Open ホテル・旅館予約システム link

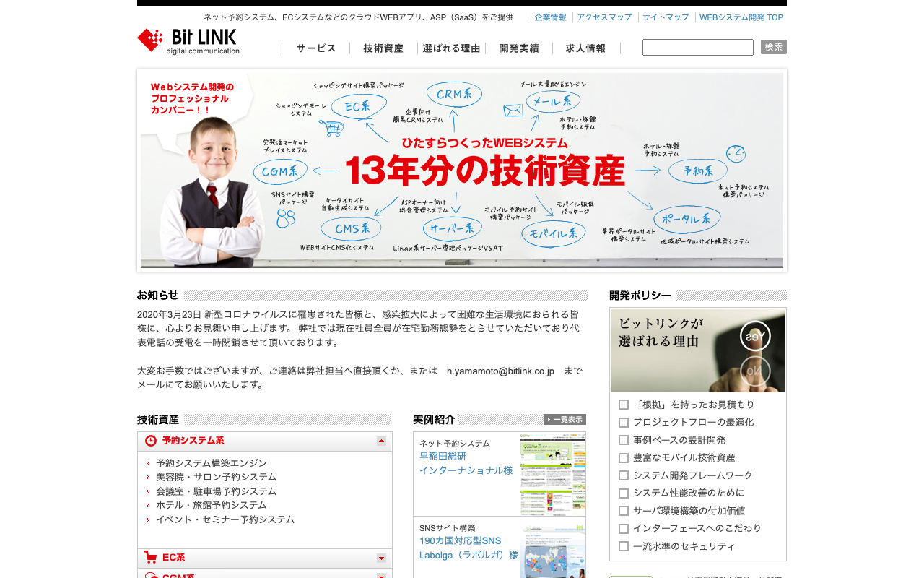212,505
